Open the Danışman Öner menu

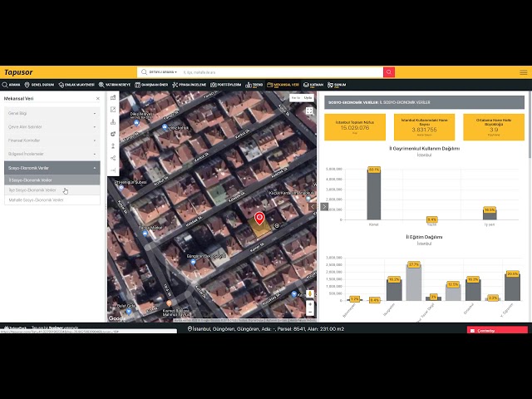tap(151, 85)
